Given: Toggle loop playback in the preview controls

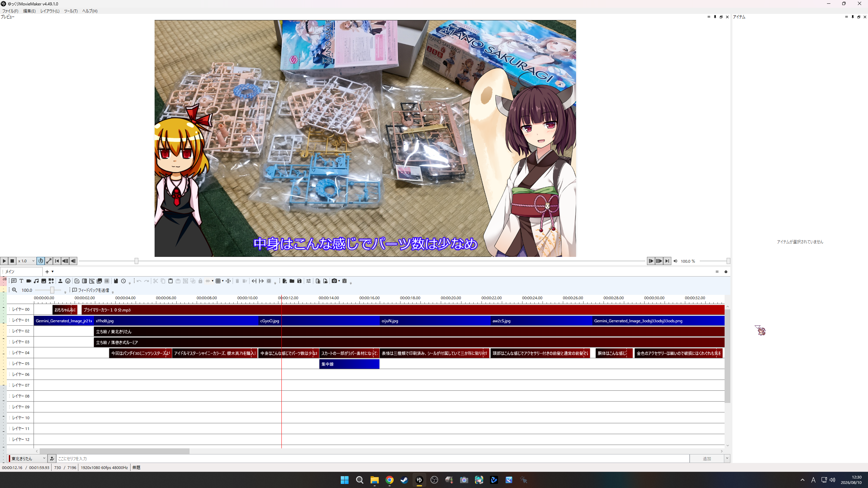Looking at the screenshot, I should [41, 261].
